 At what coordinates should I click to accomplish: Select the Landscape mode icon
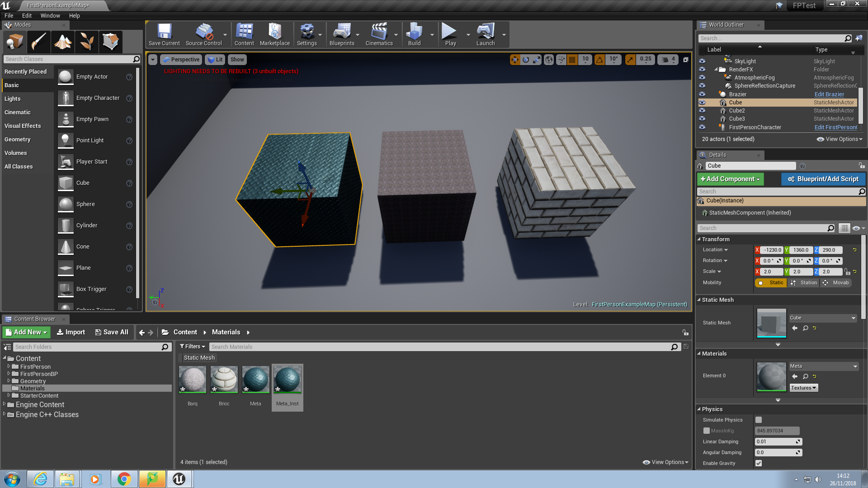(63, 42)
